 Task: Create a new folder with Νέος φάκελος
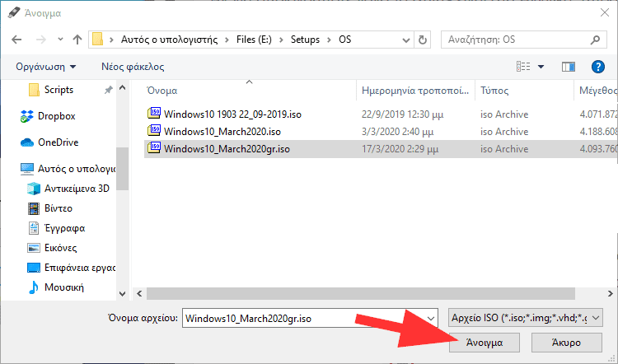(133, 67)
